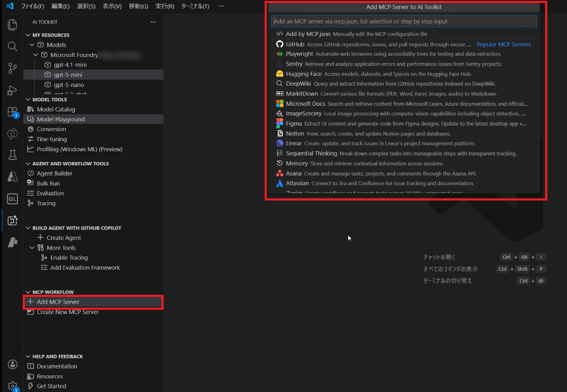Click the MCP server search input field
This screenshot has width=567, height=392.
coord(404,21)
